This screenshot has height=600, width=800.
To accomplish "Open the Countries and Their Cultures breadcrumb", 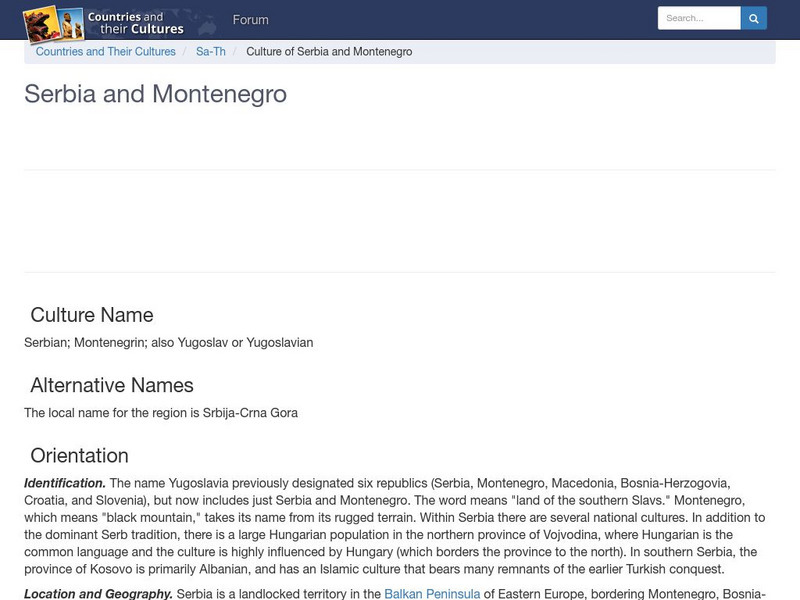I will pos(106,51).
